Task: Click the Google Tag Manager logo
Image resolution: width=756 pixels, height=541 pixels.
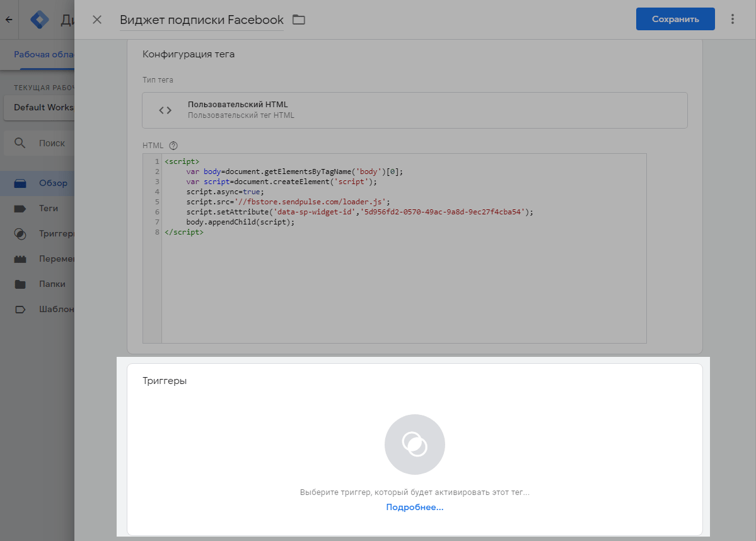Action: pyautogui.click(x=40, y=20)
